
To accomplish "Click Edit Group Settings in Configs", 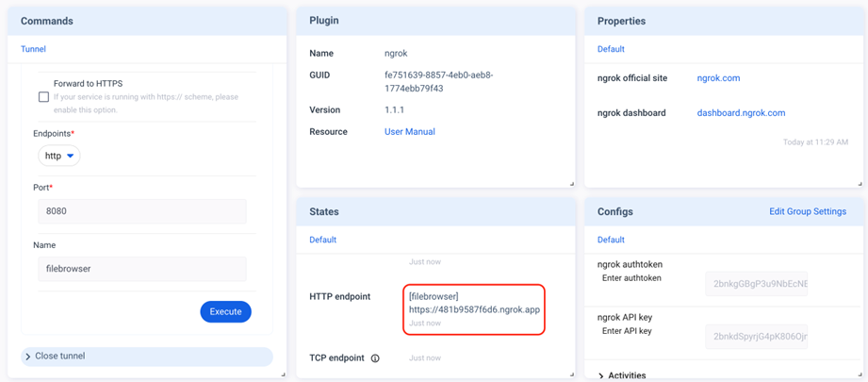I will pos(808,211).
